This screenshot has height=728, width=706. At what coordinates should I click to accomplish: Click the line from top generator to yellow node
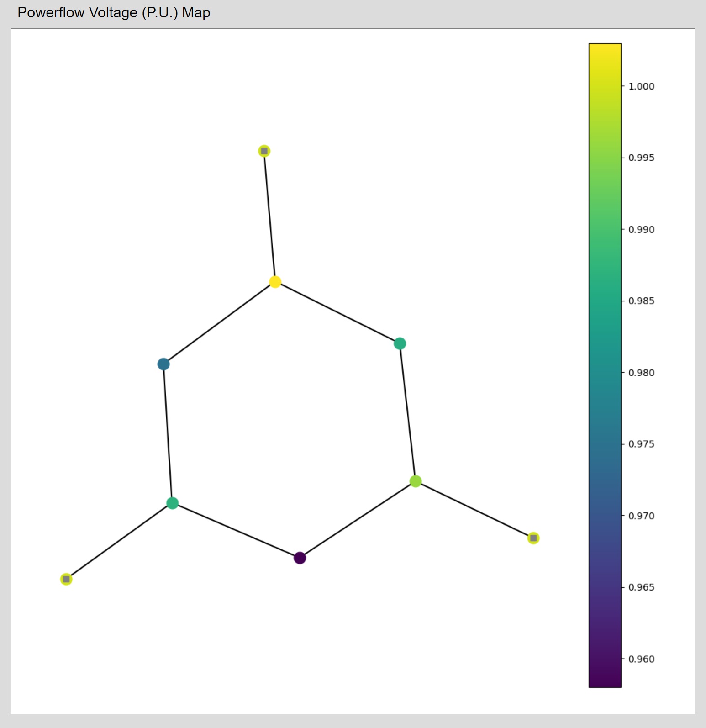tap(269, 216)
